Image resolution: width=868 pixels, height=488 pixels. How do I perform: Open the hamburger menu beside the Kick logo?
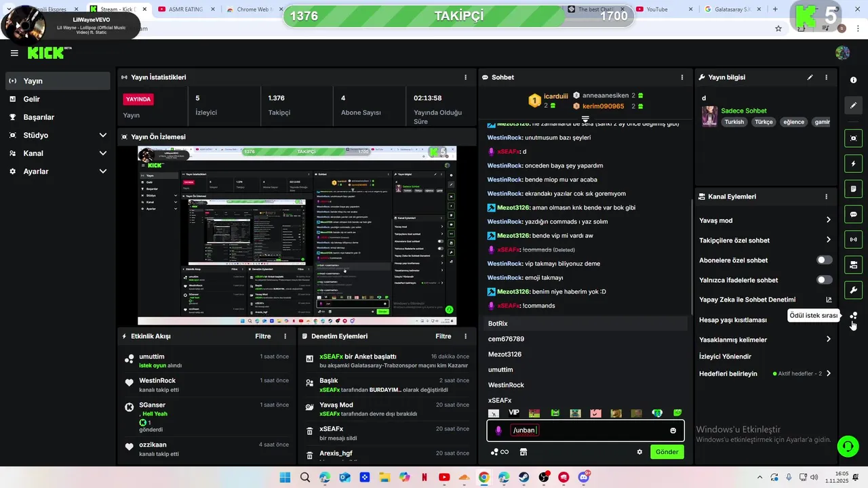click(14, 53)
